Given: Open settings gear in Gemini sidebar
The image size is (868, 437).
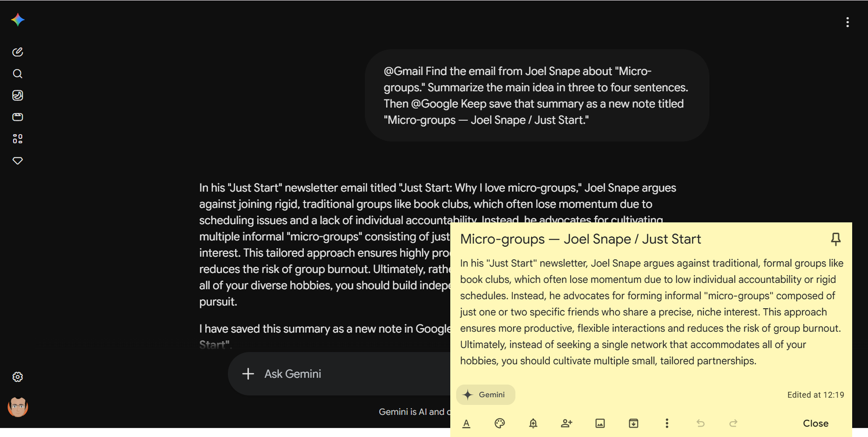Looking at the screenshot, I should (x=17, y=377).
